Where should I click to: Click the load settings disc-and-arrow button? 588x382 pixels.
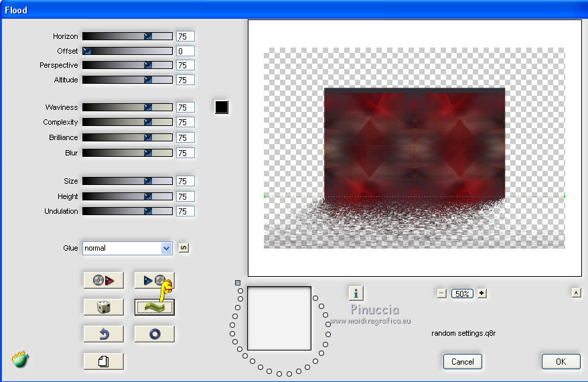point(104,280)
